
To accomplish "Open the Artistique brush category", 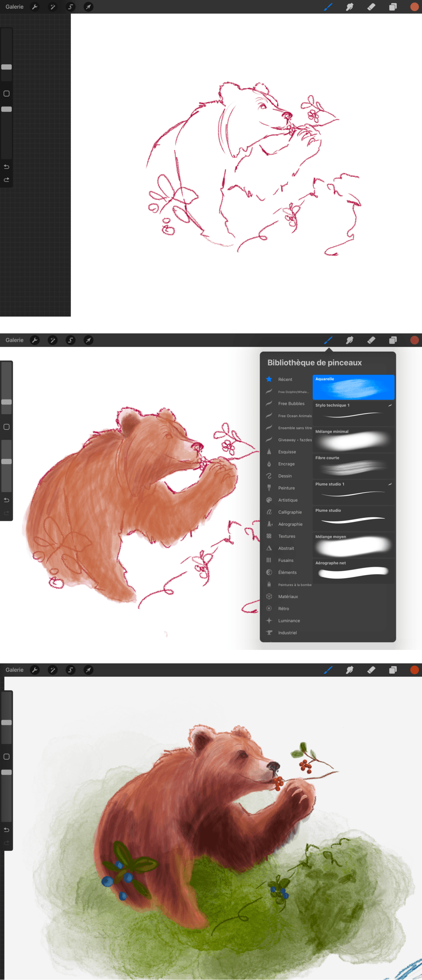I will click(x=288, y=500).
